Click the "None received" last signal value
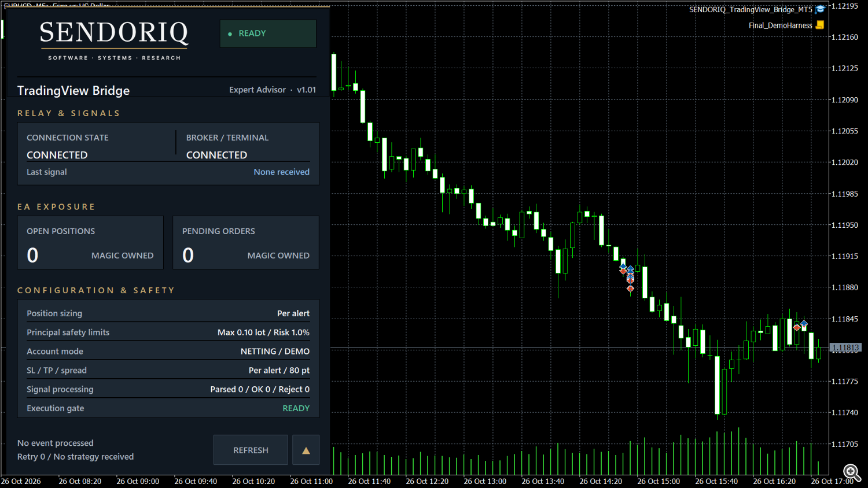 (281, 172)
